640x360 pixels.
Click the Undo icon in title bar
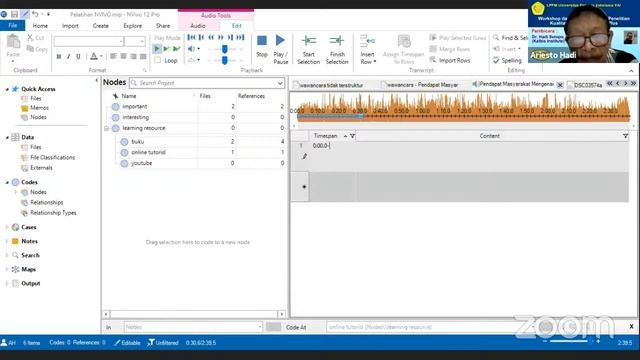[35, 14]
